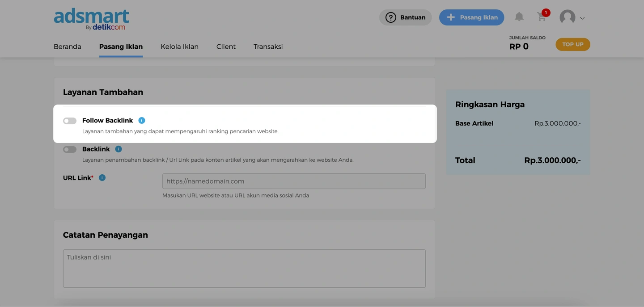Click the adsmart by detikcom logo
Image resolution: width=644 pixels, height=307 pixels.
click(91, 19)
